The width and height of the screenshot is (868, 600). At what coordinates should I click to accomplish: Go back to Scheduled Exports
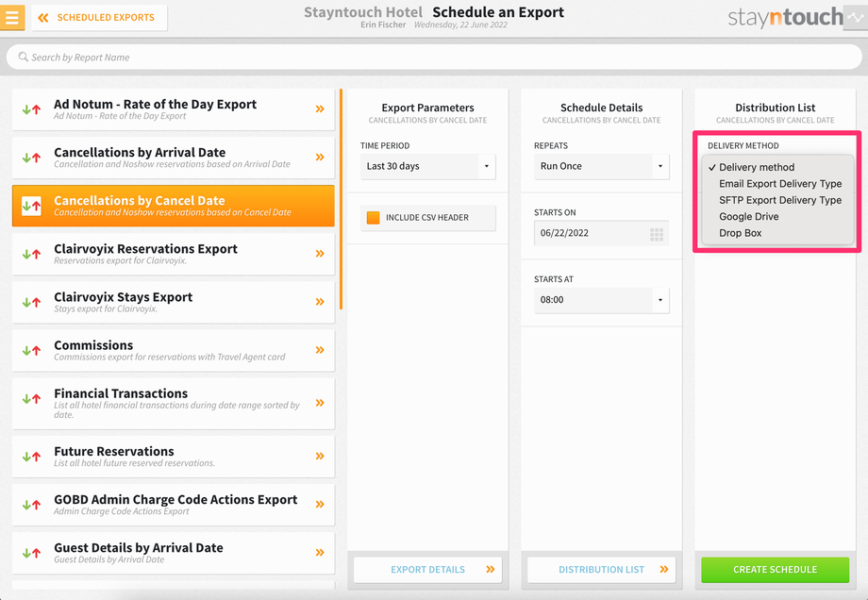[x=100, y=18]
